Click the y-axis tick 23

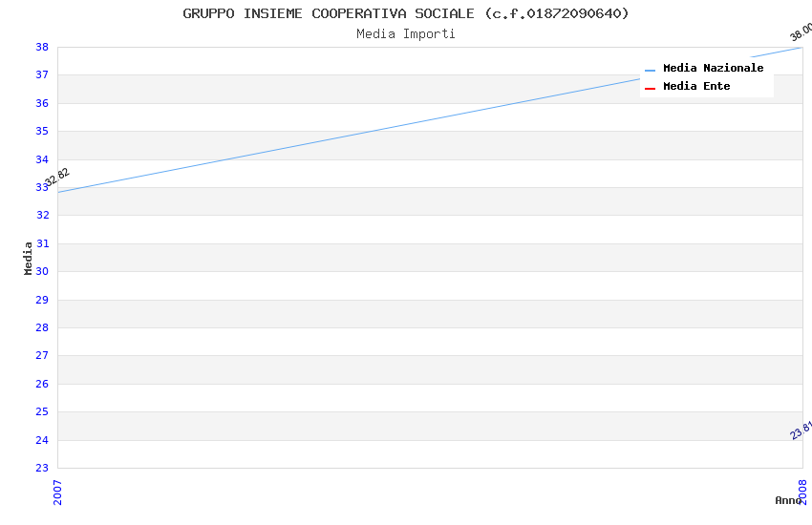click(42, 468)
